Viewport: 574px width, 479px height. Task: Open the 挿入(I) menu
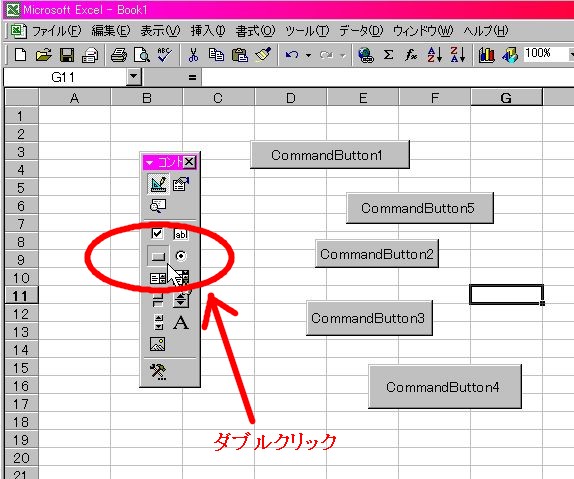(208, 31)
